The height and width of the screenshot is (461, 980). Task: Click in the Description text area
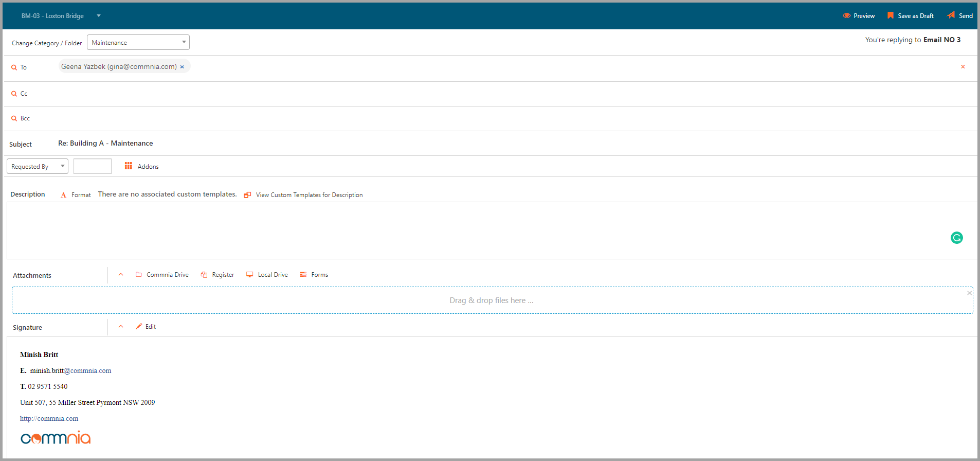(x=463, y=230)
